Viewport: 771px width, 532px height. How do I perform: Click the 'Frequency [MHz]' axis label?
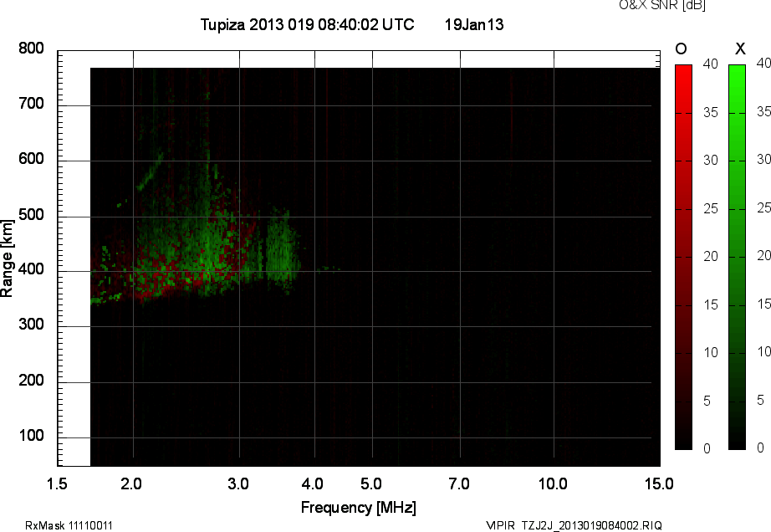click(359, 508)
